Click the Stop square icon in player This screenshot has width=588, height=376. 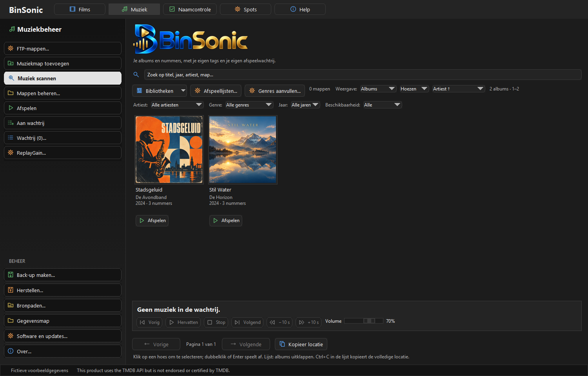[210, 322]
